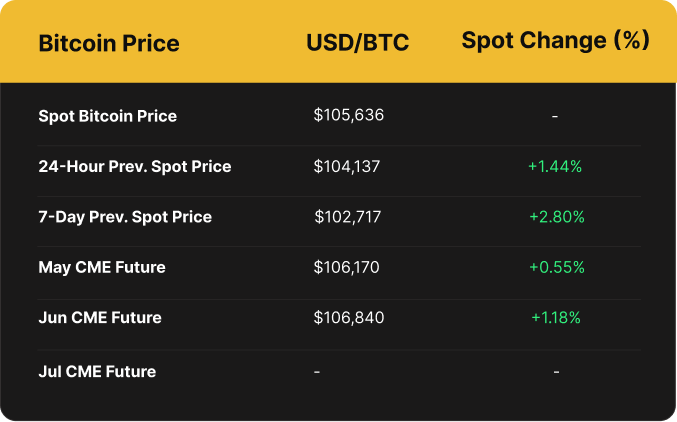677x422 pixels.
Task: Select the May CME Future row label
Action: [102, 267]
